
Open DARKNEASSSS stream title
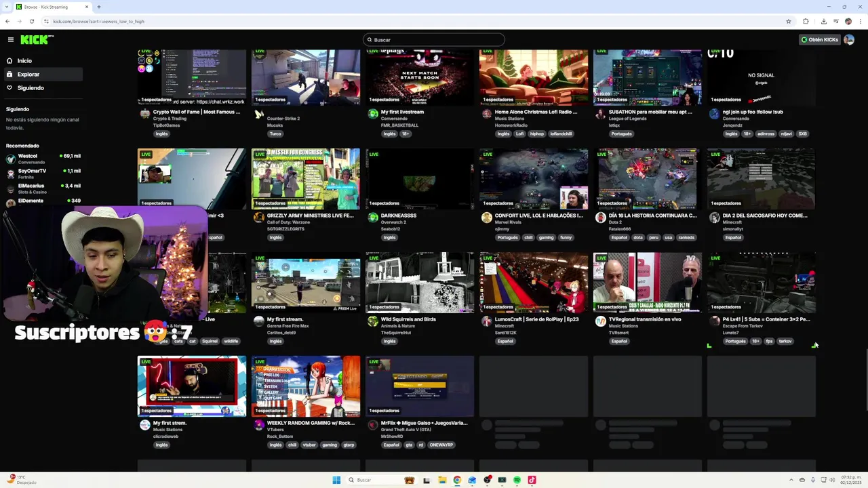tap(399, 216)
